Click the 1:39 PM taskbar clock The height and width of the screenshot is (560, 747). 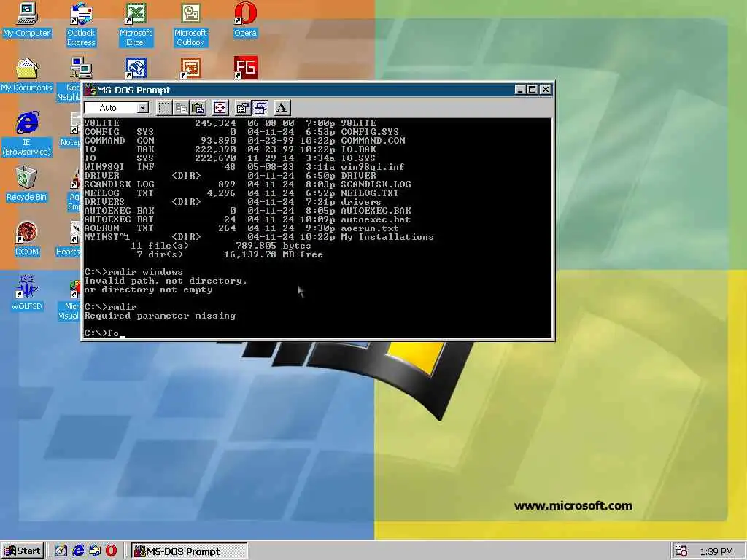(x=716, y=551)
